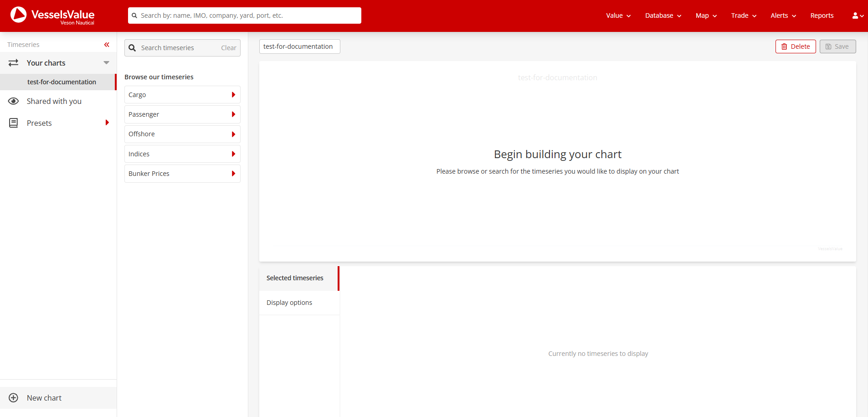Open the Reports menu item
868x417 pixels.
[822, 15]
